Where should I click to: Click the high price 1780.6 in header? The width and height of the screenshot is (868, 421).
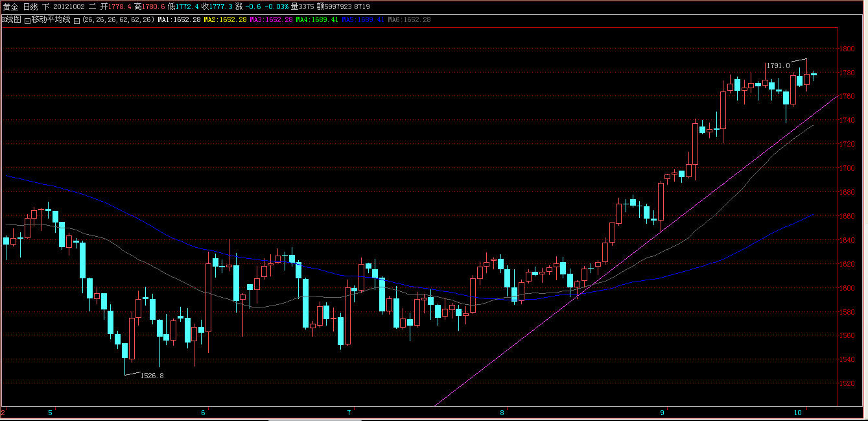(153, 6)
